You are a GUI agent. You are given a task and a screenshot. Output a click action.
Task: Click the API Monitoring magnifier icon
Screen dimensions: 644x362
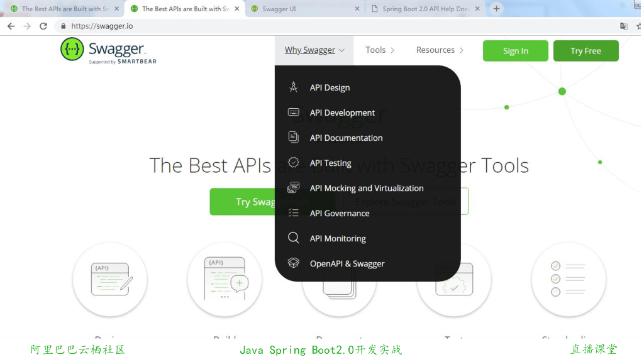click(293, 238)
